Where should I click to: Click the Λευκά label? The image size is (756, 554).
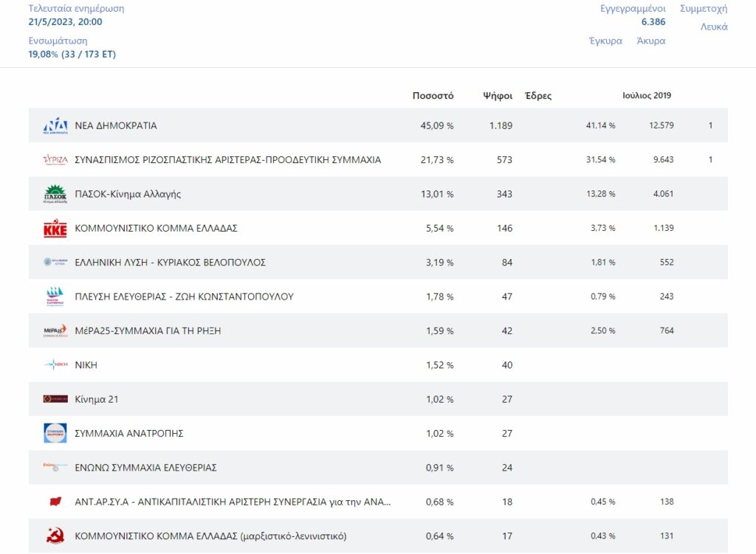(714, 27)
